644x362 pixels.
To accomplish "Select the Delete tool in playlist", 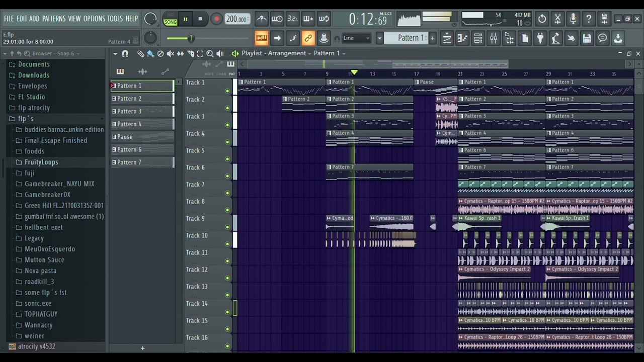I will [x=160, y=54].
